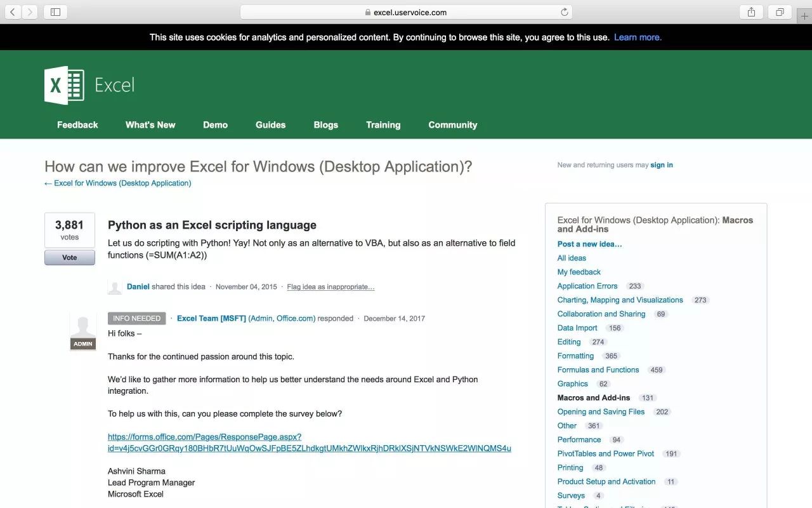Select PivotTables and Power Pivot category

606,453
